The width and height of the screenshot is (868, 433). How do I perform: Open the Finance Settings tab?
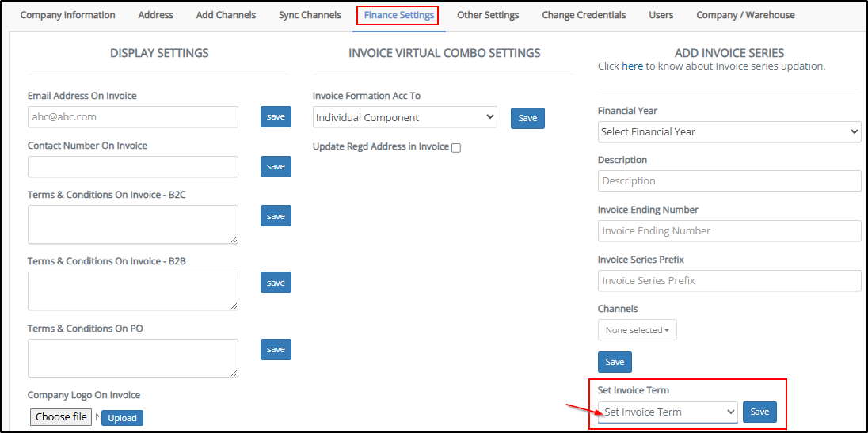(398, 15)
